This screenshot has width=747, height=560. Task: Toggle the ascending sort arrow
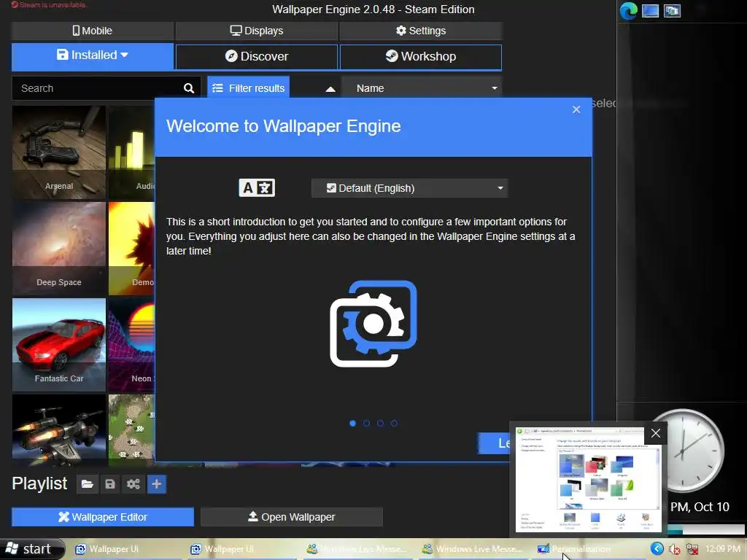330,89
